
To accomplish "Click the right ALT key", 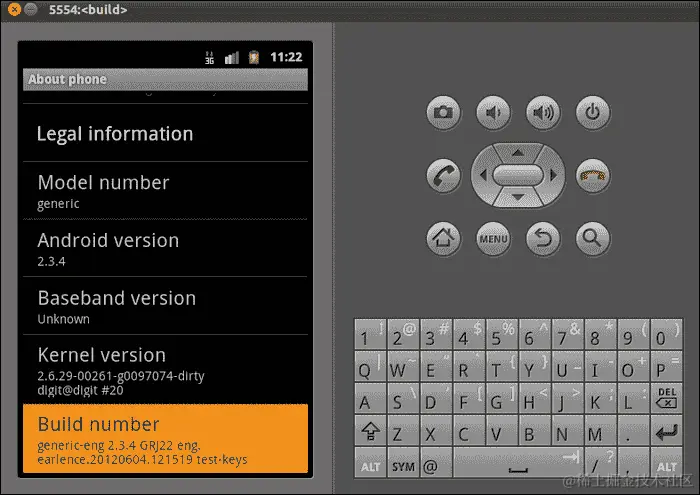I will coord(667,464).
